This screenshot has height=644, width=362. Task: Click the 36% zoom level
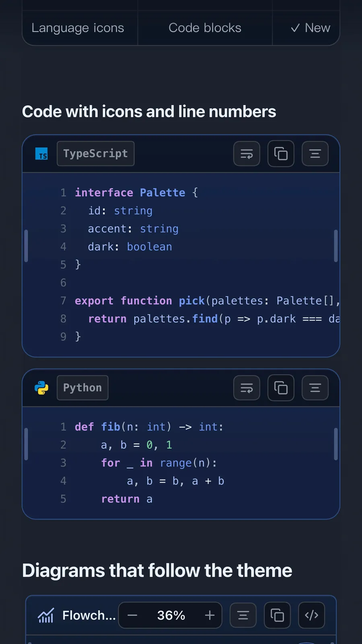pyautogui.click(x=171, y=615)
